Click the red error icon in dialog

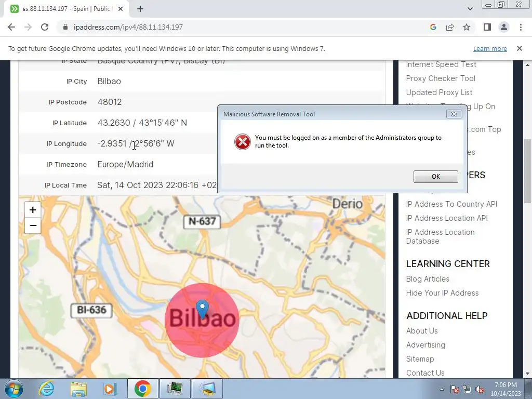point(242,142)
